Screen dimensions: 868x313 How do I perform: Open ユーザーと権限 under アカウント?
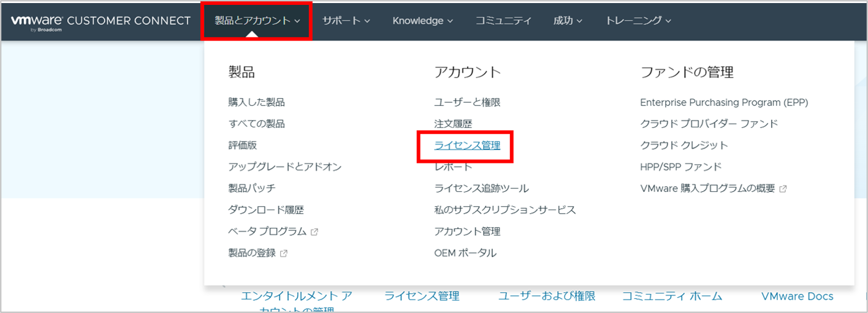[x=467, y=102]
